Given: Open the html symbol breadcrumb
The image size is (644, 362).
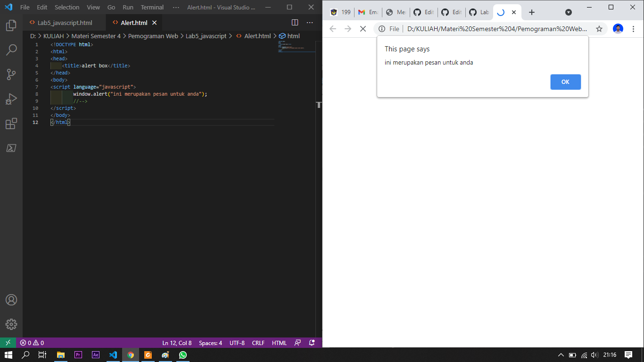Looking at the screenshot, I should [x=289, y=36].
